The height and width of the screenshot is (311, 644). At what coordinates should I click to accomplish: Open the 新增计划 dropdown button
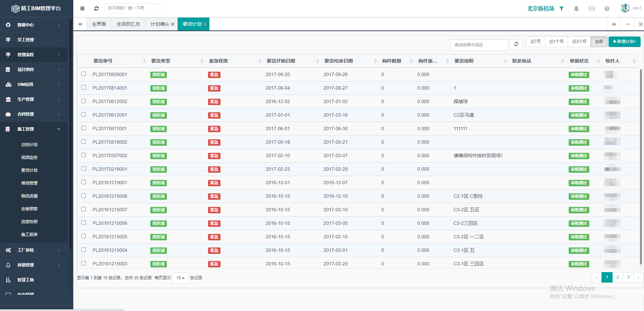click(624, 42)
